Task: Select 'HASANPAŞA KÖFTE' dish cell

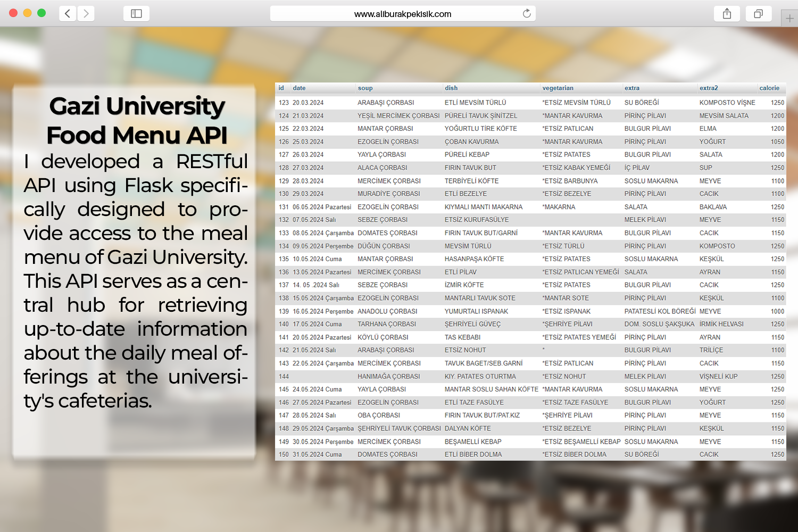Action: pos(474,259)
